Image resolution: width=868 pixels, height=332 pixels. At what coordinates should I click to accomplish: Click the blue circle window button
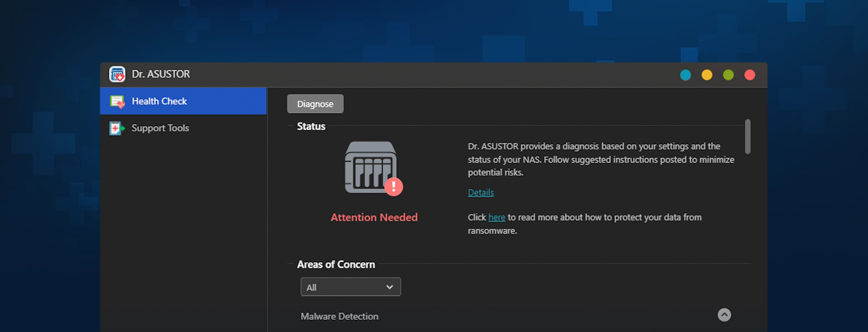tap(685, 75)
